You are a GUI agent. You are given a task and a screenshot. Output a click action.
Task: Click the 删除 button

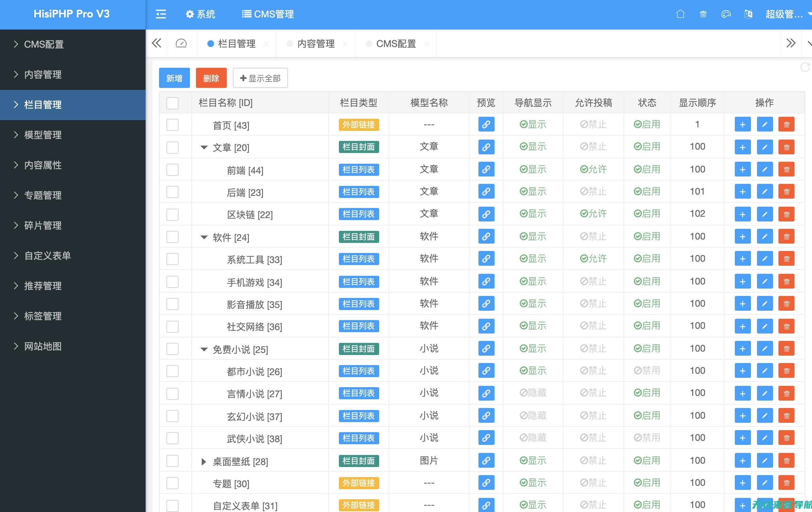tap(210, 77)
